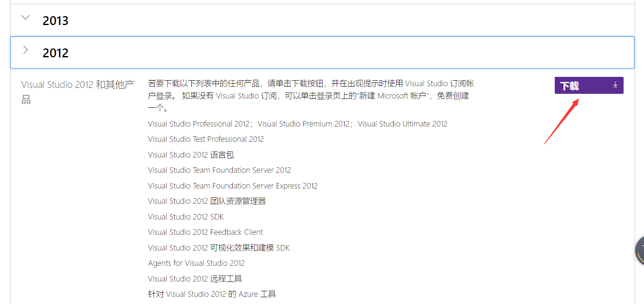
Task: Expand the 2013 section chevron
Action: (x=26, y=18)
